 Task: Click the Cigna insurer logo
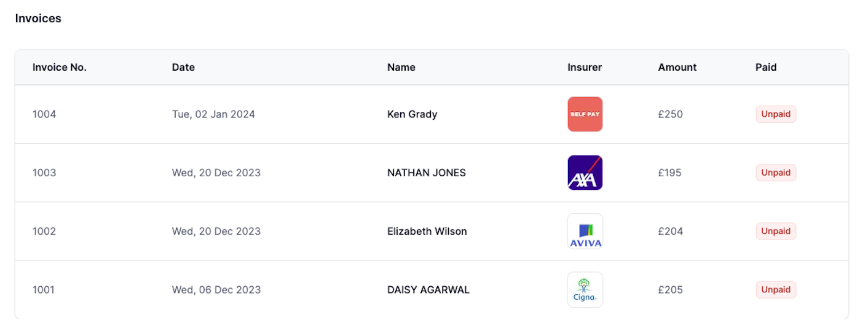pyautogui.click(x=585, y=289)
